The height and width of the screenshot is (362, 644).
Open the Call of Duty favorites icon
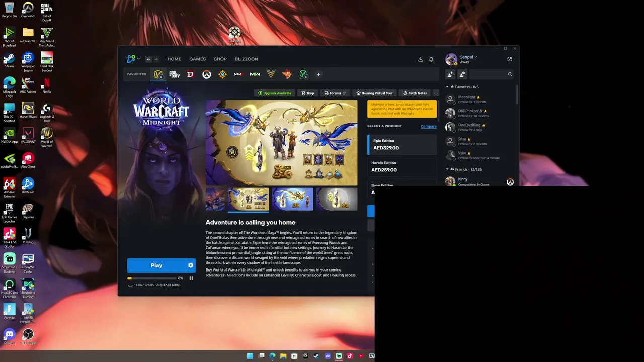174,74
